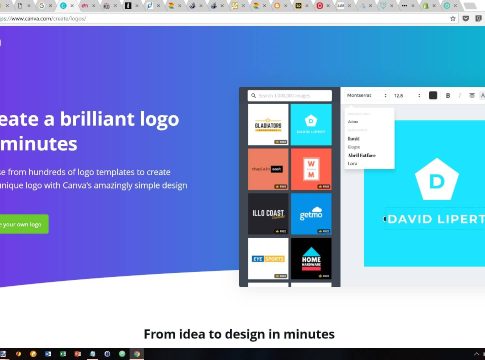Screen dimensions: 485x360
Task: Open the Excel icon in the taskbar
Action: [x=63, y=354]
